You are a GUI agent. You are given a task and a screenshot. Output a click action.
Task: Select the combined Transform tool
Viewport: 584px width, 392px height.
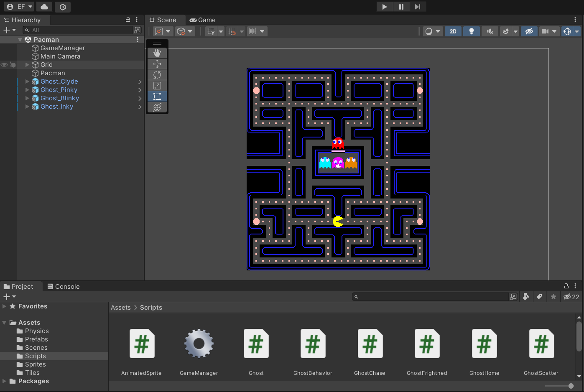click(x=157, y=107)
